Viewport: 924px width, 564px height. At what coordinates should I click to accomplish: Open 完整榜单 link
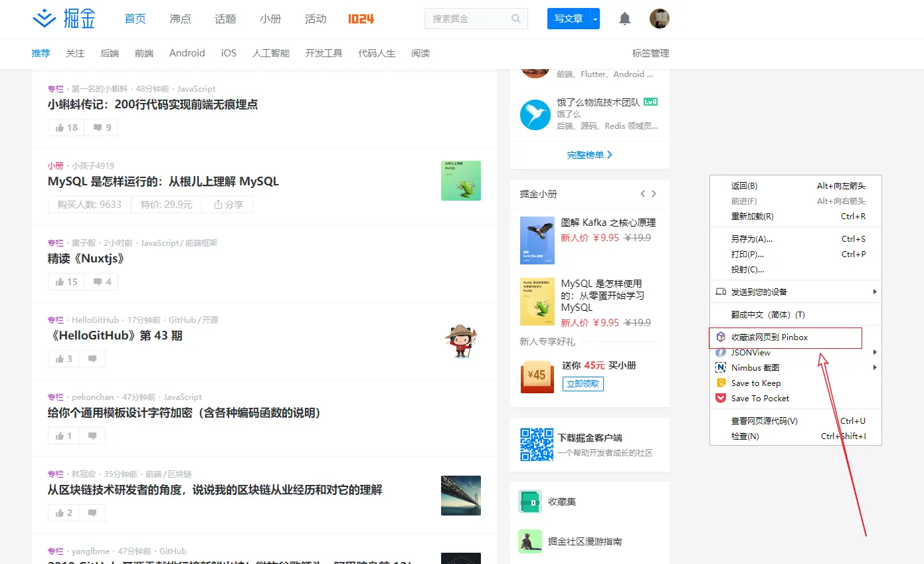point(590,155)
